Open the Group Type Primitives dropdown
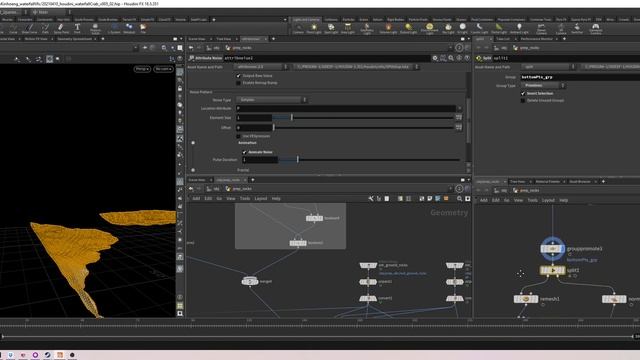 tap(543, 86)
